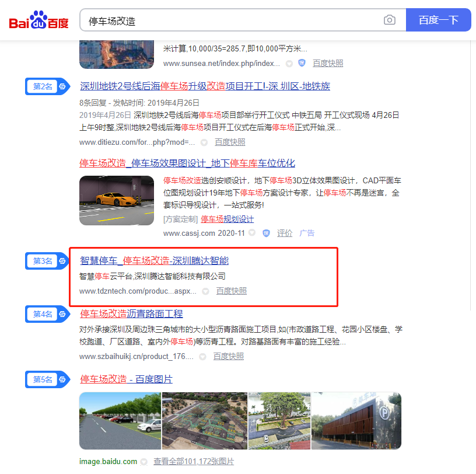Click the 第5名 rank badge
Screen dimensions: 476x474
tap(47, 379)
